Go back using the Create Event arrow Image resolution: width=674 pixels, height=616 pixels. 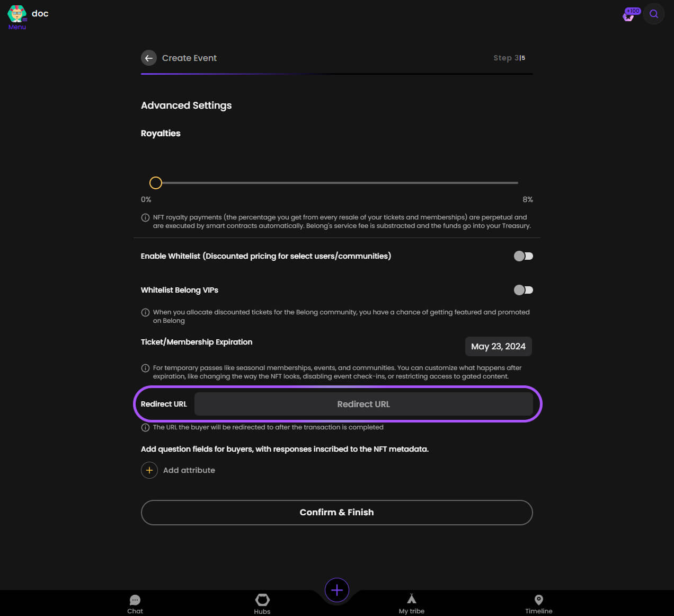[149, 58]
